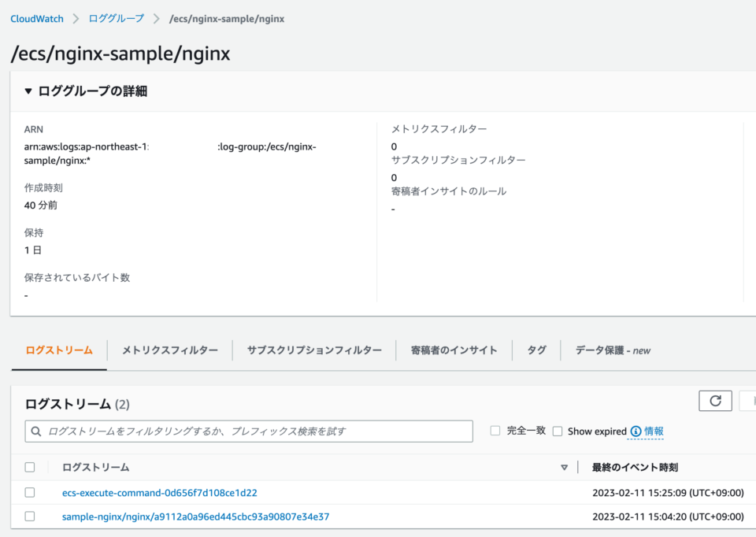
Task: Enable the 完全一致 checkbox
Action: pyautogui.click(x=495, y=431)
